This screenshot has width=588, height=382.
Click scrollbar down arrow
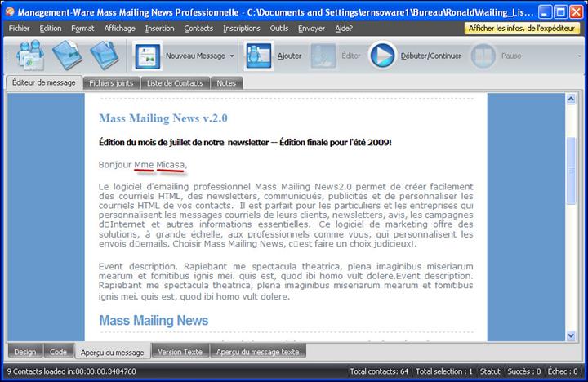[571, 335]
